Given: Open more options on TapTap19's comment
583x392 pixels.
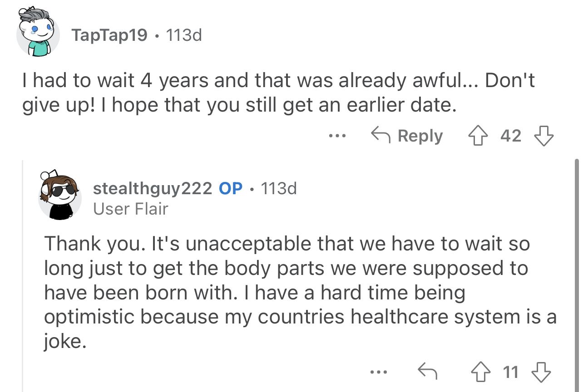Looking at the screenshot, I should pyautogui.click(x=338, y=136).
